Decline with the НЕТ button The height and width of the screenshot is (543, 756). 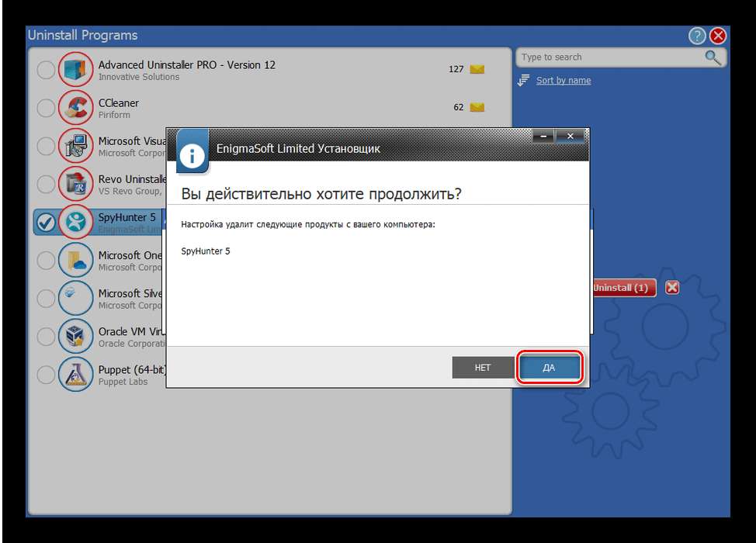click(x=483, y=368)
